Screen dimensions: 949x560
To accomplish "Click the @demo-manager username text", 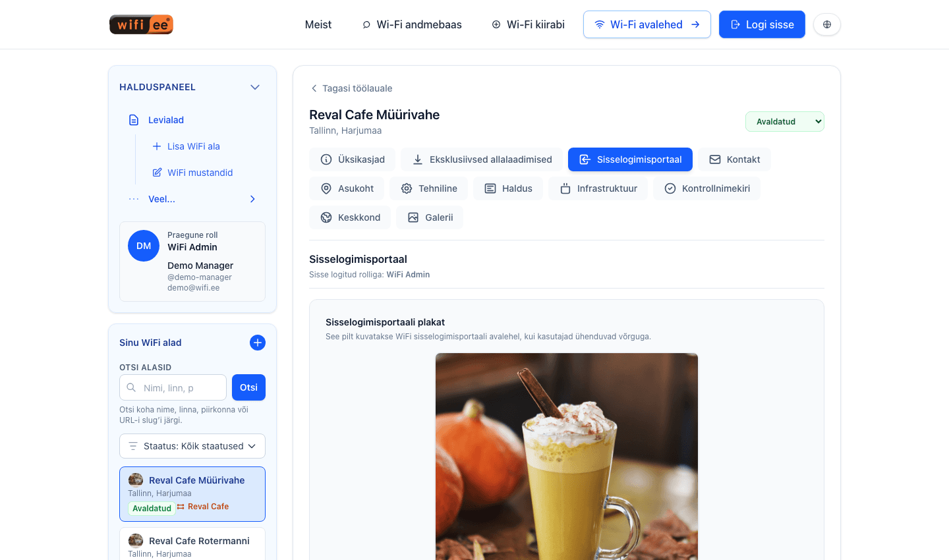I will point(200,277).
